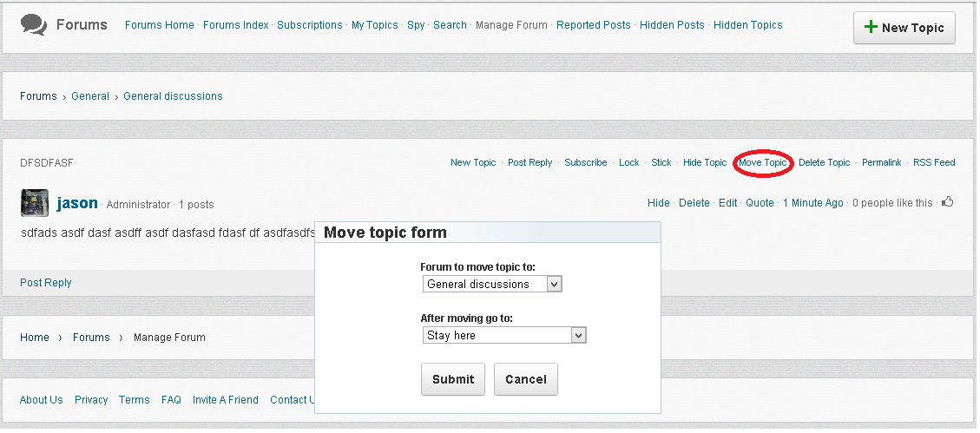
Task: Click Post Reply below the post
Action: [x=46, y=283]
